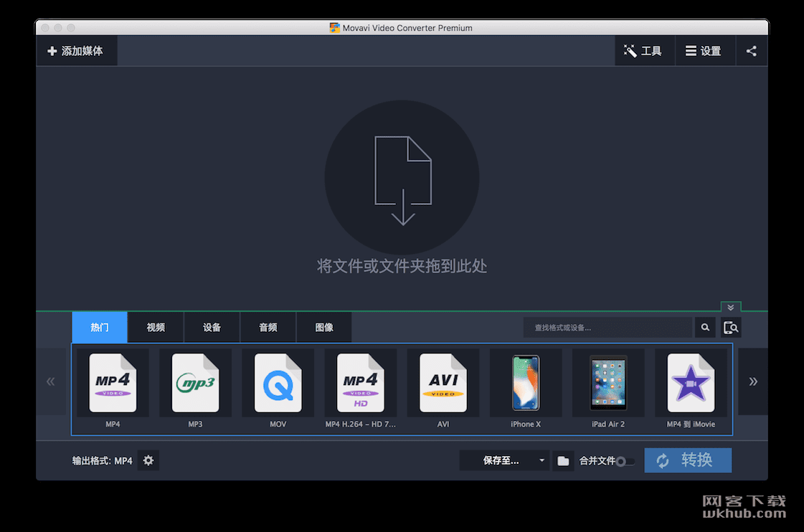Click the detect device icon
This screenshot has width=804, height=532.
731,328
